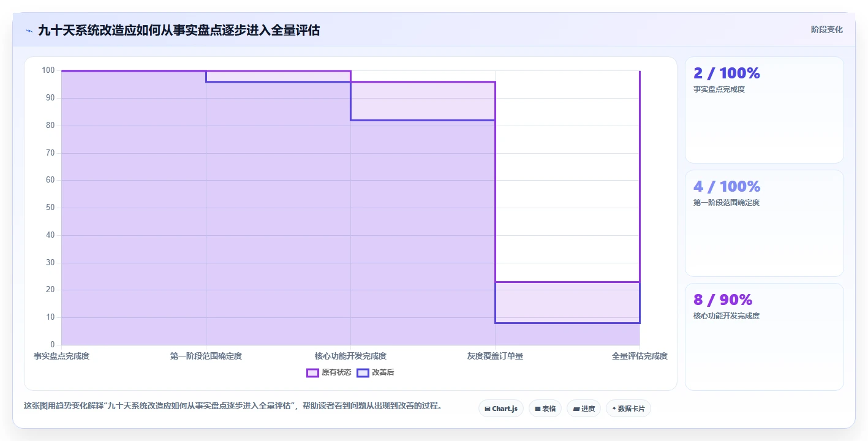Screen dimensions: 868x441
Task: Click the y-axis value 100
Action: coord(48,70)
